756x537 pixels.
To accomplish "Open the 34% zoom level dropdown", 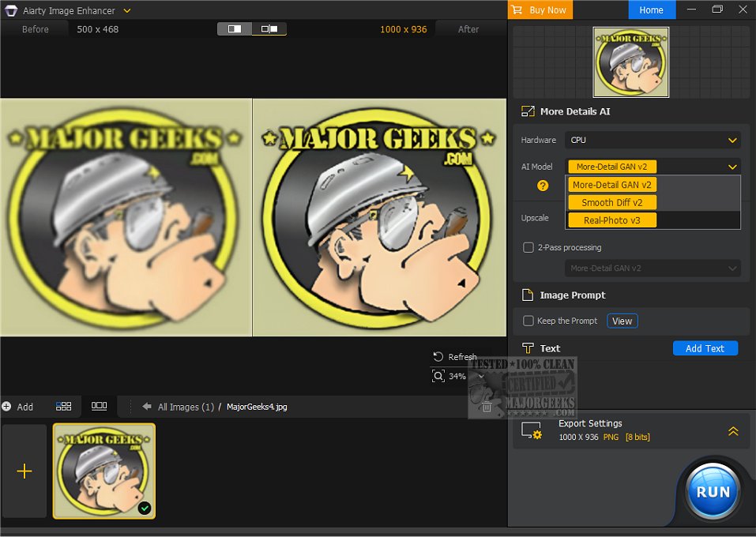I will (x=481, y=377).
